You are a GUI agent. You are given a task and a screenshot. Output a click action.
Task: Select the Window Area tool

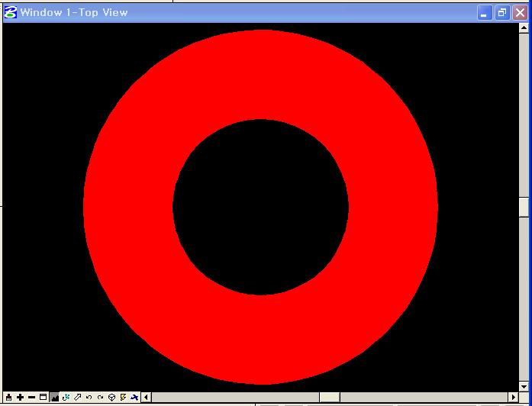tap(43, 398)
